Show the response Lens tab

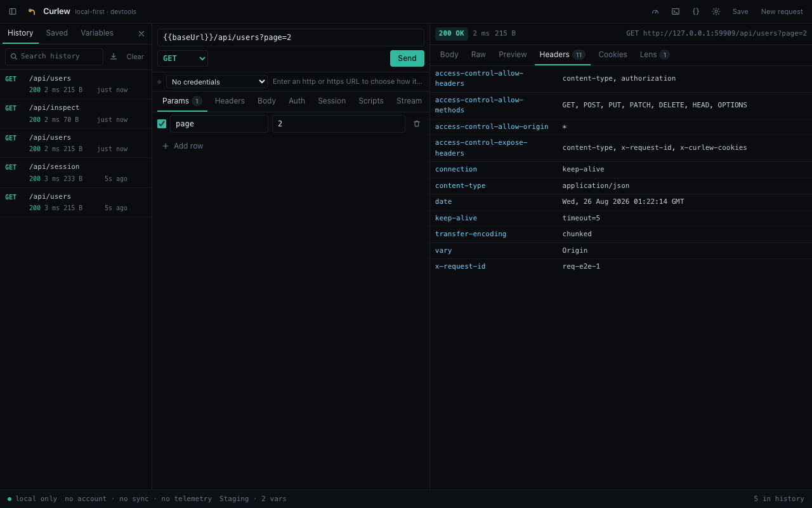coord(655,55)
